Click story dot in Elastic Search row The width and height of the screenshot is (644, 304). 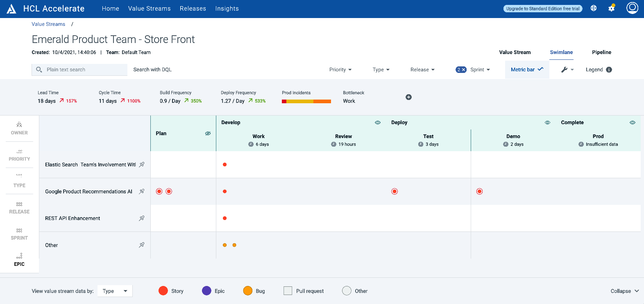tap(224, 165)
